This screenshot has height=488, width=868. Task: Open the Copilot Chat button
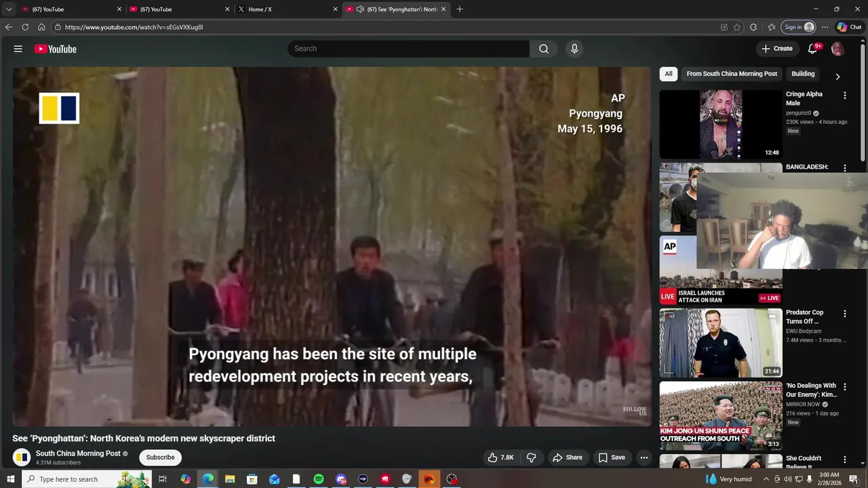(x=849, y=27)
